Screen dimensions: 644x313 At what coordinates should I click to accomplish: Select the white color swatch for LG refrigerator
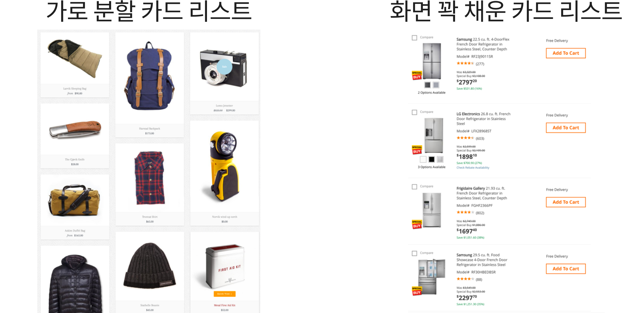tap(423, 159)
